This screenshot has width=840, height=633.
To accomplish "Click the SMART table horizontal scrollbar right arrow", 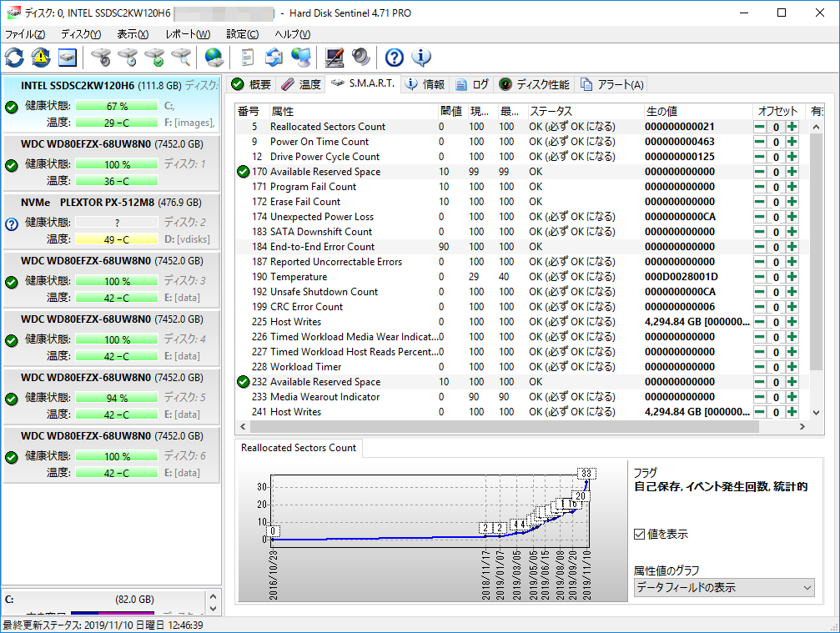I will [802, 427].
